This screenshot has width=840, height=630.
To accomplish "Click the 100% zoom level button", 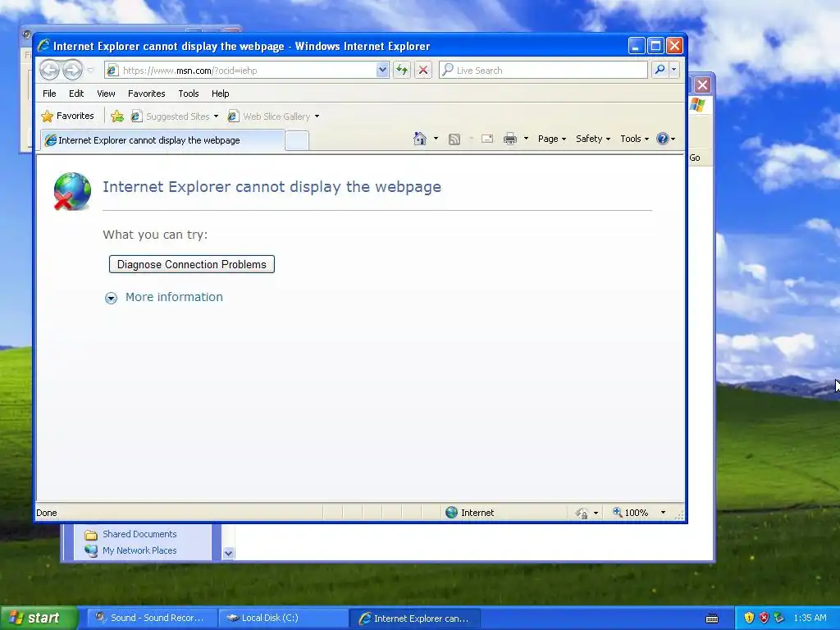I will 631,513.
